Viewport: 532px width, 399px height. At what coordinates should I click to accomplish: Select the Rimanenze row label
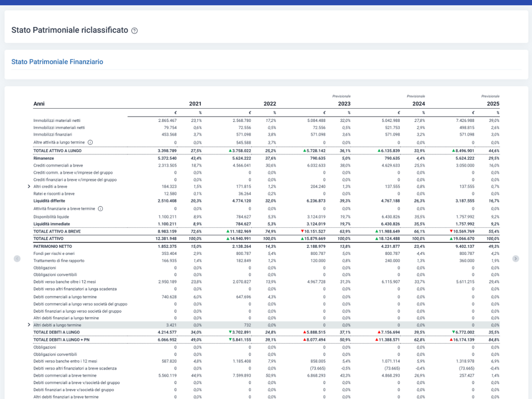tap(43, 158)
